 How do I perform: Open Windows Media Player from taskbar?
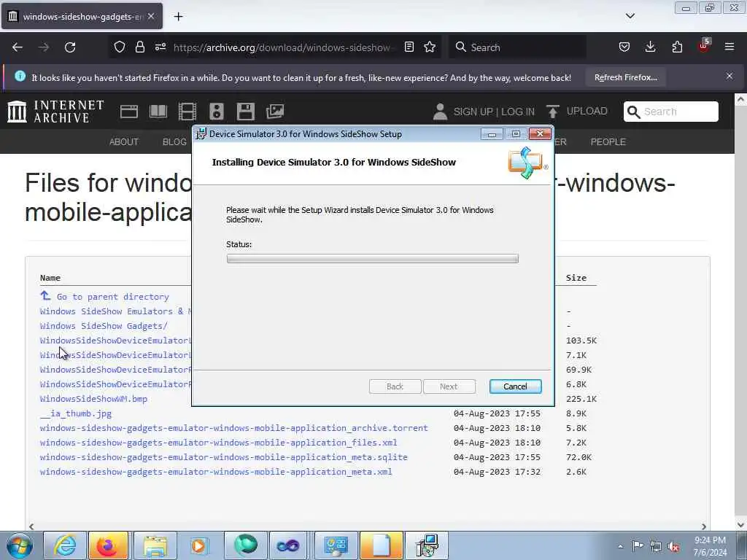(x=198, y=545)
